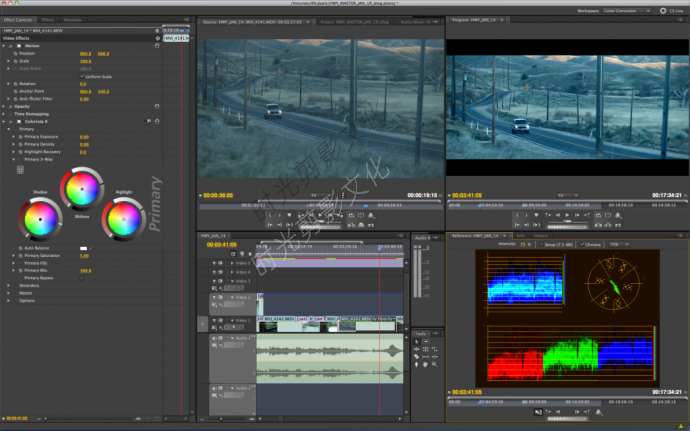Viewport: 690px width, 431px height.
Task: Toggle Motion effect on/off fx switch
Action: tap(11, 46)
